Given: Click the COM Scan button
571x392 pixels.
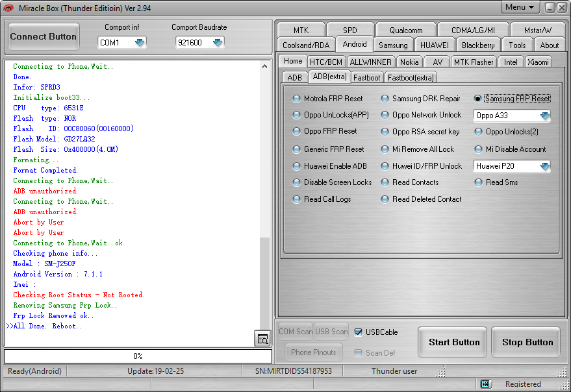Looking at the screenshot, I should click(296, 332).
